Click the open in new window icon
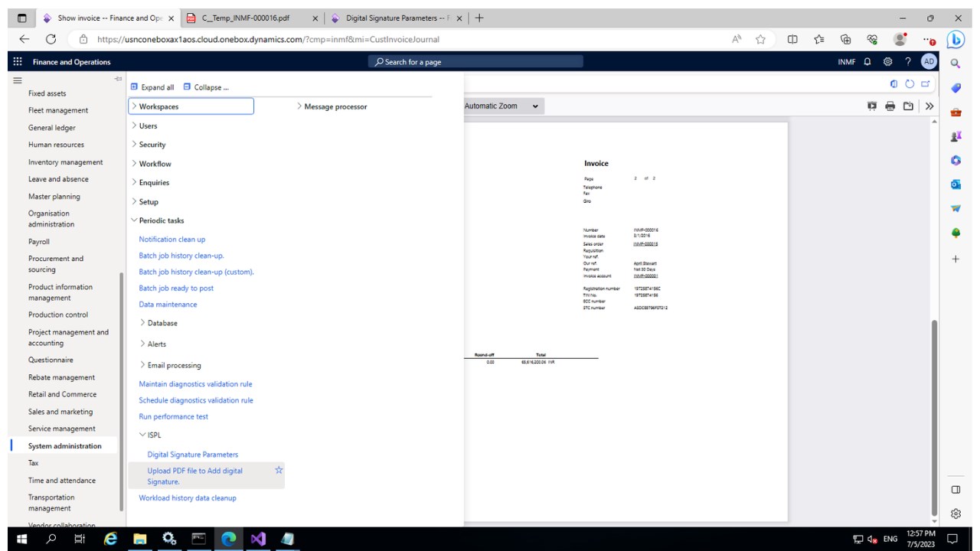Viewport: 980px width, 551px height. coord(926,84)
